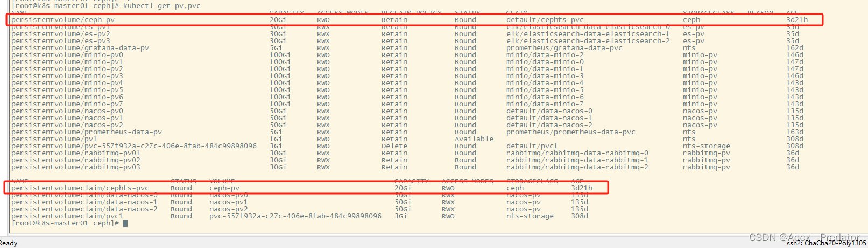Click persistentvolumeclaim/pvc1 name
The height and width of the screenshot is (248, 868).
click(67, 216)
